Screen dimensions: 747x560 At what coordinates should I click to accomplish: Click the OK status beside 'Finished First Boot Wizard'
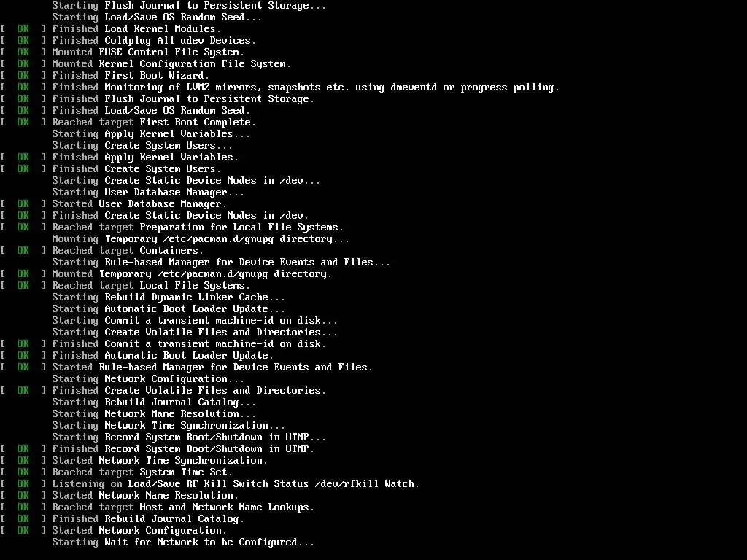point(23,76)
